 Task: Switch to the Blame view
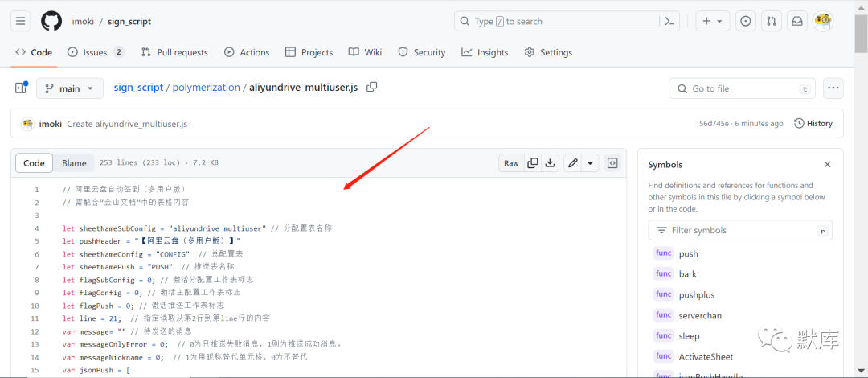74,163
